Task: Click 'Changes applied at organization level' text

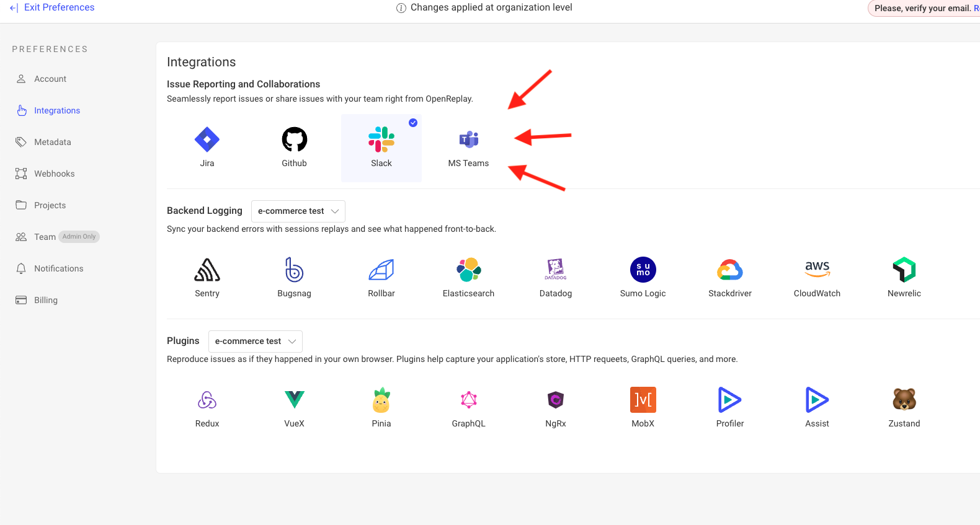Action: click(491, 7)
